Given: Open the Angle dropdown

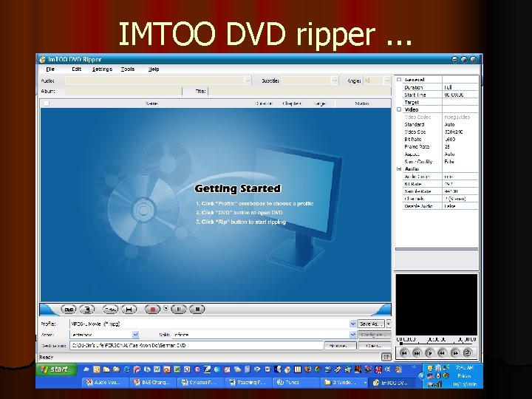Looking at the screenshot, I should [387, 81].
